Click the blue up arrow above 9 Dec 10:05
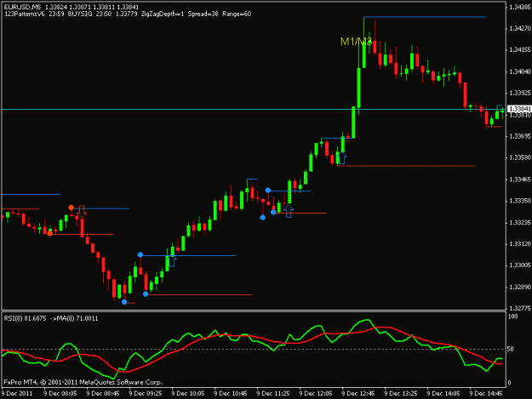The image size is (532, 399). [x=172, y=260]
